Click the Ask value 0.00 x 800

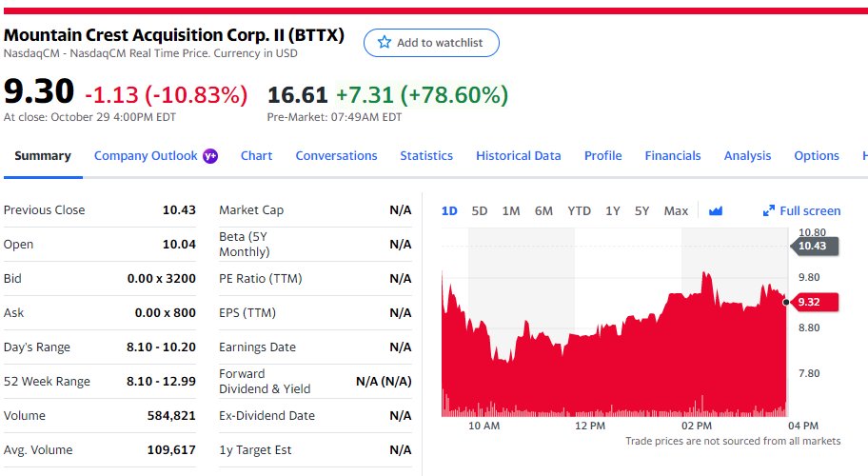tap(165, 313)
